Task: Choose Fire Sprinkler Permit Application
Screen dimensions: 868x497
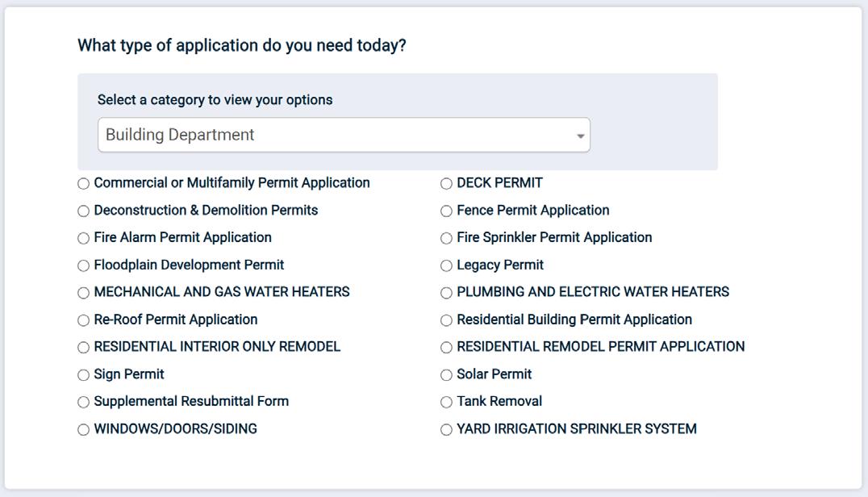Action: click(447, 238)
